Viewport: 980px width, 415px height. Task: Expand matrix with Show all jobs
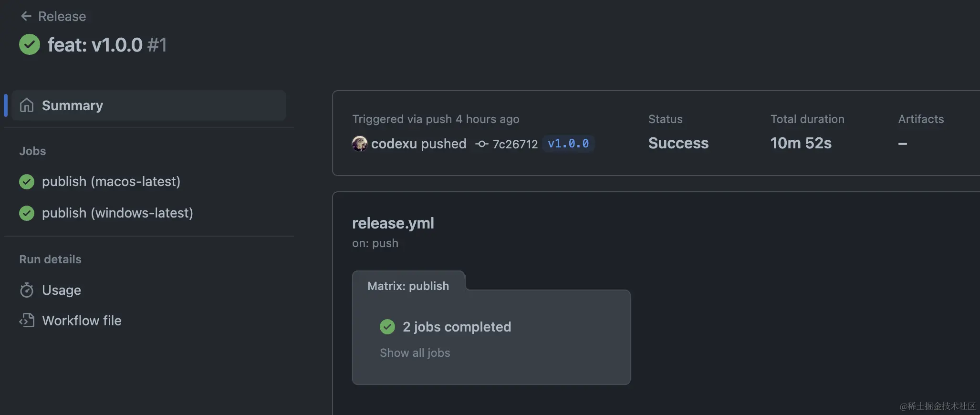point(415,353)
